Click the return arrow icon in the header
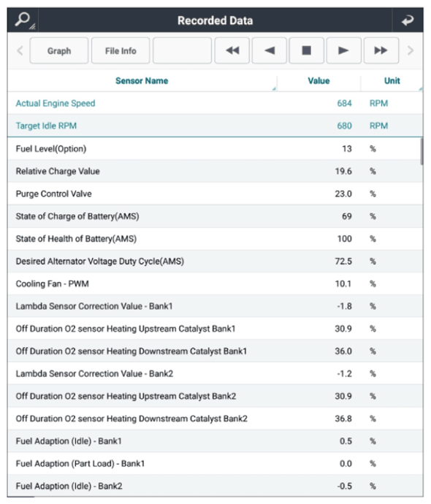Screen dimensions: 431x504 click(408, 20)
